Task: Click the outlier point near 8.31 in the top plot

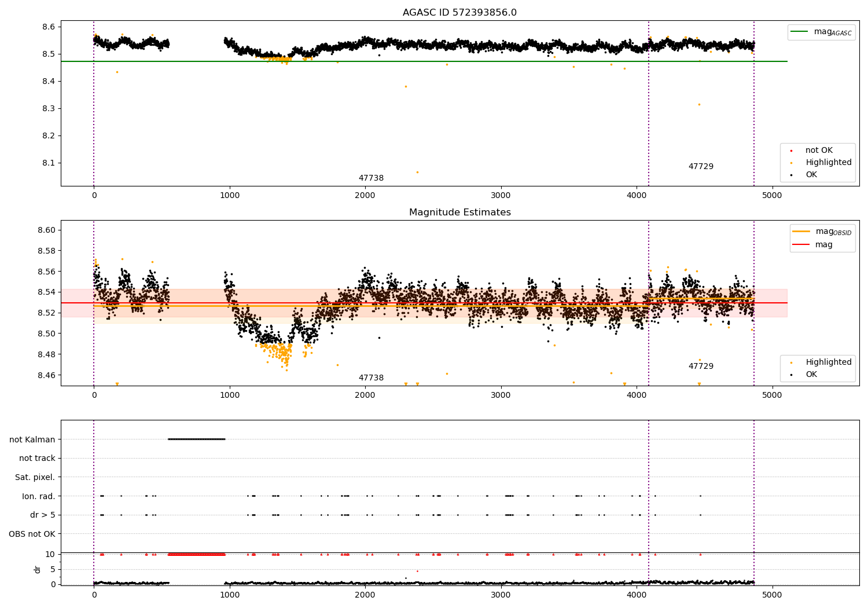Action: tap(699, 104)
